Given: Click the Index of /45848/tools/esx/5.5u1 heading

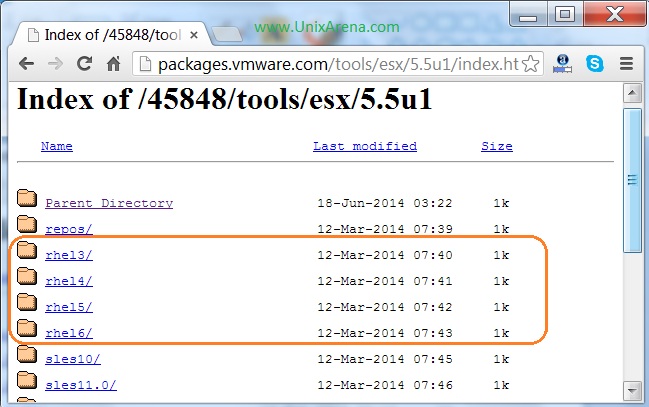Looking at the screenshot, I should pos(224,99).
